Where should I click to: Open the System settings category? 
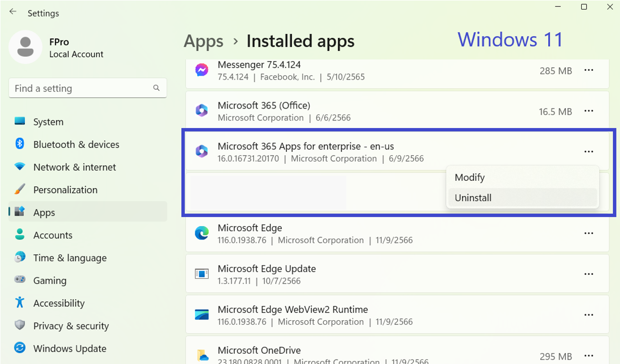coord(48,122)
